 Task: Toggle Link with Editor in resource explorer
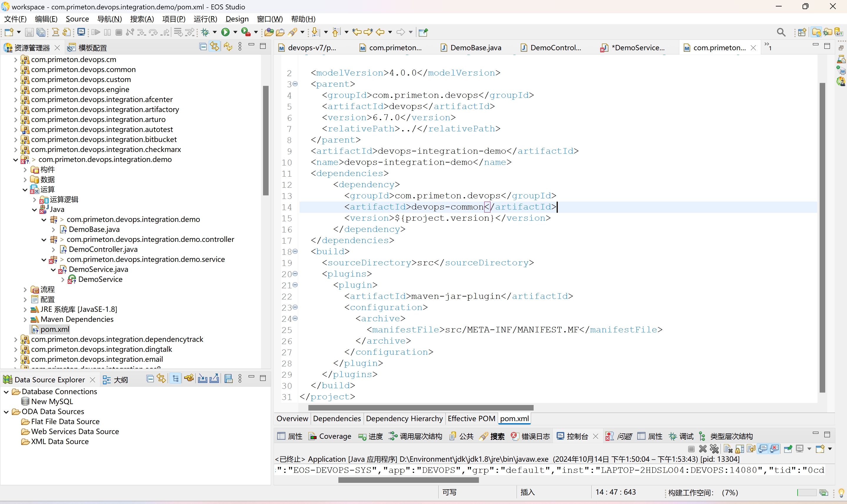(214, 46)
